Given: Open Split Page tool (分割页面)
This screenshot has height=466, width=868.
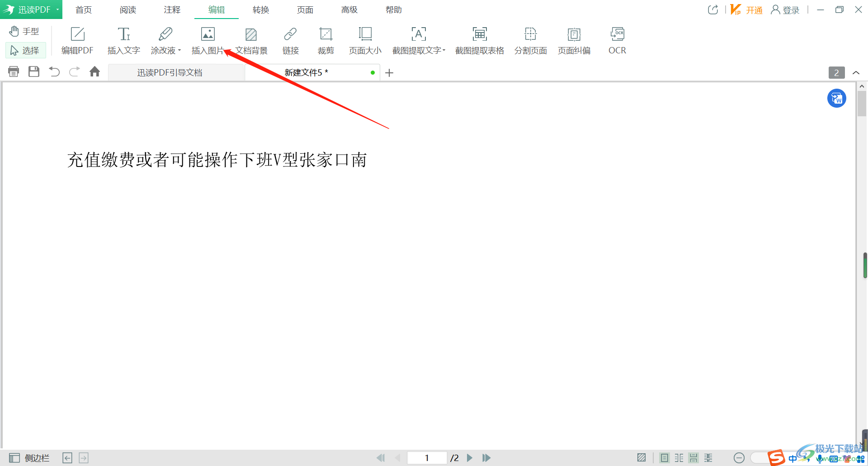Looking at the screenshot, I should point(531,41).
